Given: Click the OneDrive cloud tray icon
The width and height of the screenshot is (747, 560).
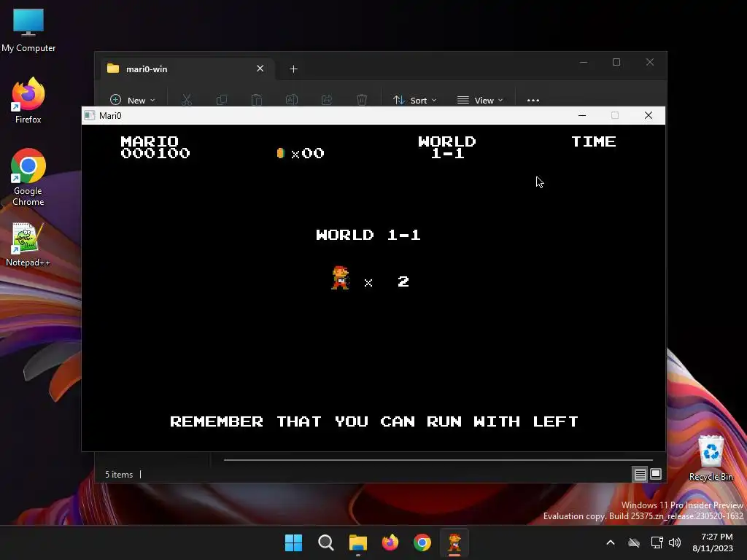Looking at the screenshot, I should [634, 542].
